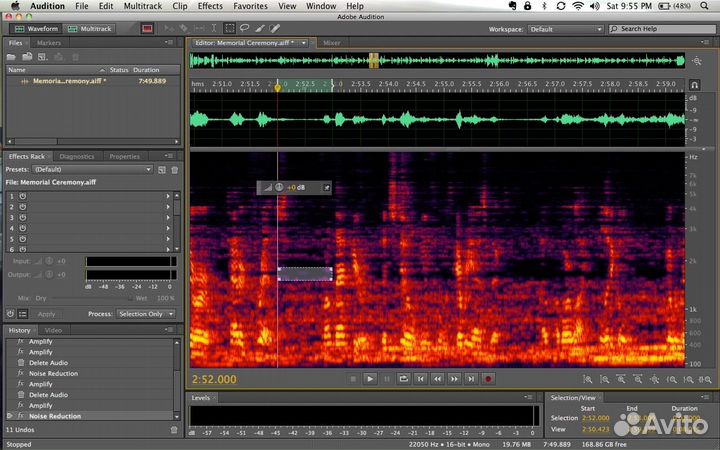Toggle power for effects slot 1
Image resolution: width=720 pixels, height=450 pixels.
[22, 196]
